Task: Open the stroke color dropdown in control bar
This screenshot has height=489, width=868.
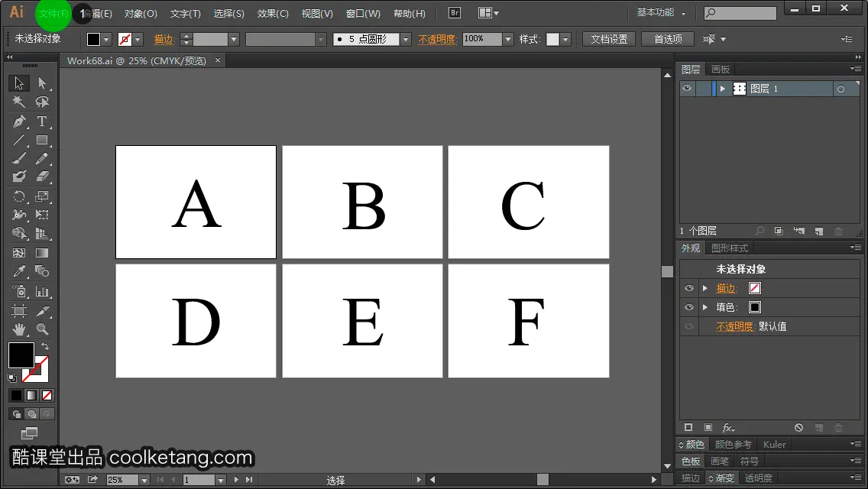Action: point(138,39)
